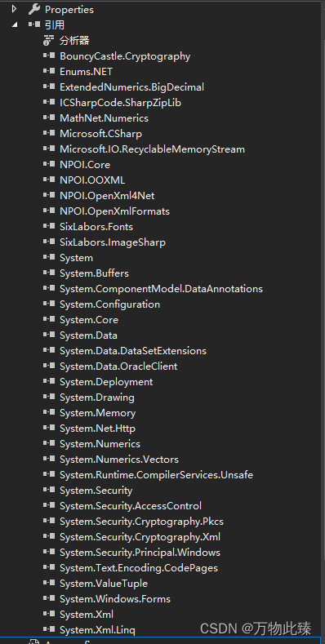This screenshot has height=644, width=325.
Task: Click the System.Memory reference icon
Action: click(x=49, y=413)
